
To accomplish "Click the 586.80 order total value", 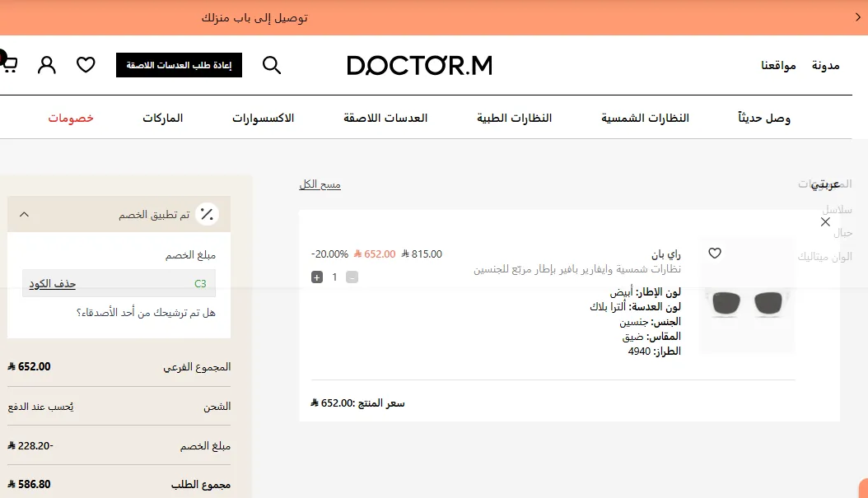I will coord(30,484).
